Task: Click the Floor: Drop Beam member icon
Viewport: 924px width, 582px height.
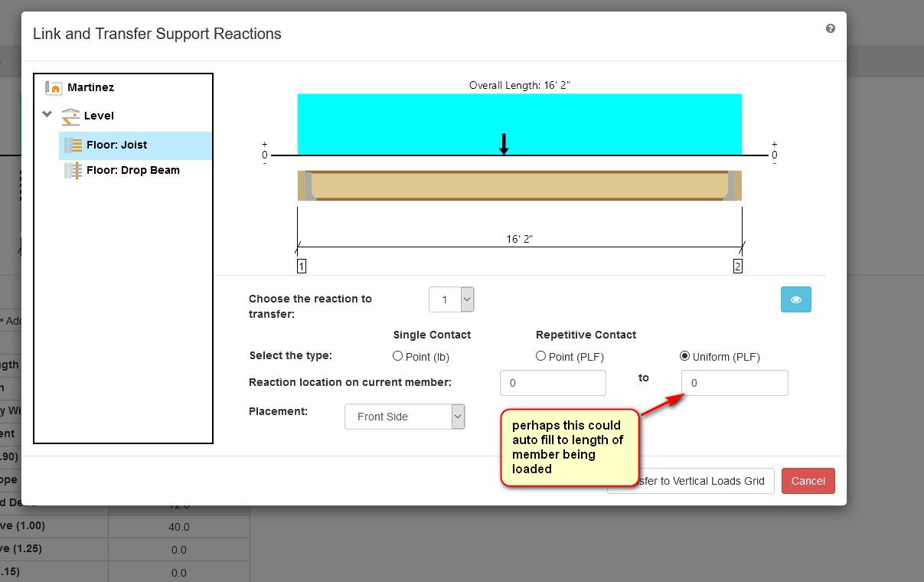Action: pyautogui.click(x=73, y=171)
